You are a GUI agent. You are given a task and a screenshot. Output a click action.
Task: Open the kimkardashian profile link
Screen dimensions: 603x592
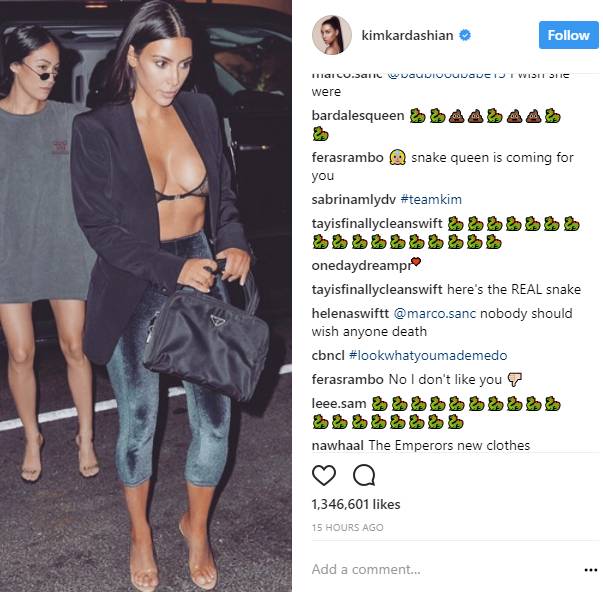[x=407, y=35]
